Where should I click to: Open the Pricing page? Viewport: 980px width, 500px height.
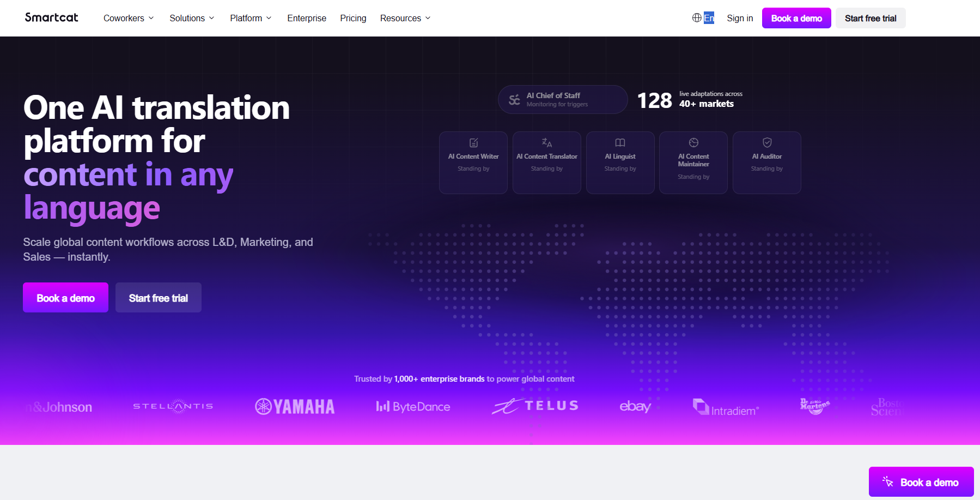[x=353, y=18]
